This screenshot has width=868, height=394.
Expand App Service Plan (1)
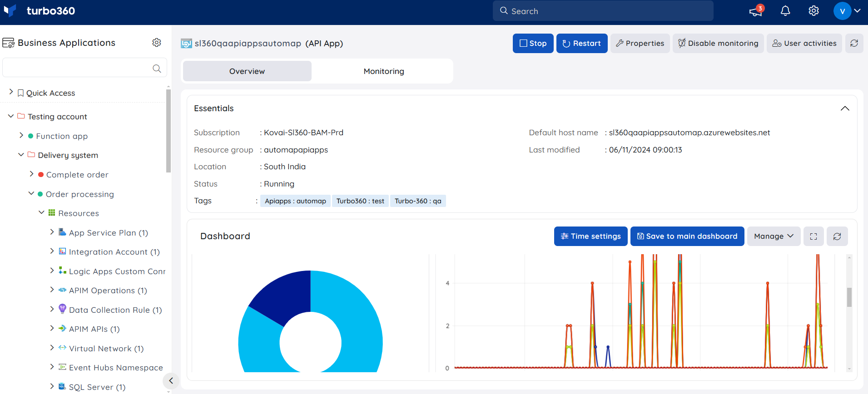52,232
